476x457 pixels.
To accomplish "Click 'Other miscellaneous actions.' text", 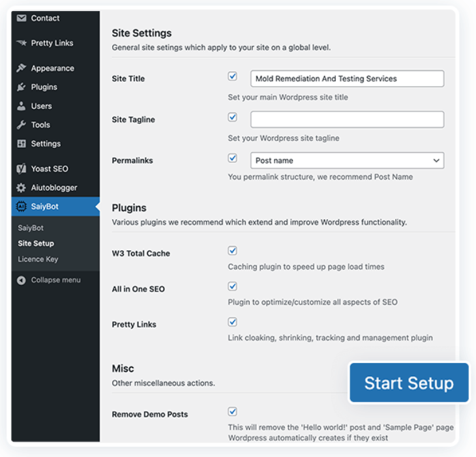I will (x=163, y=383).
